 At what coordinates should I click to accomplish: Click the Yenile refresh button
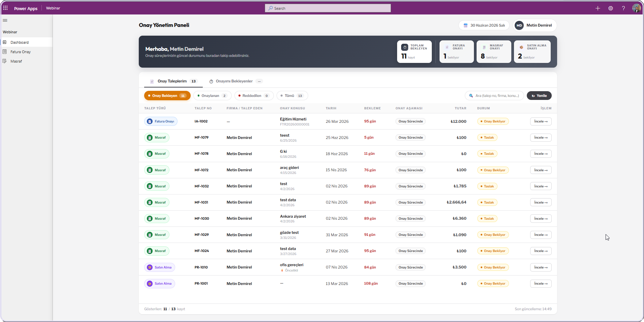[539, 96]
